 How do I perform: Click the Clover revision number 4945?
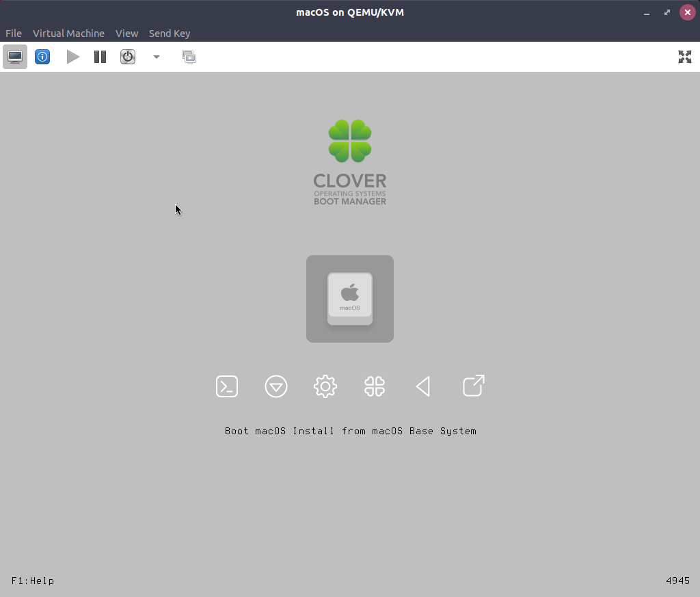pos(677,581)
